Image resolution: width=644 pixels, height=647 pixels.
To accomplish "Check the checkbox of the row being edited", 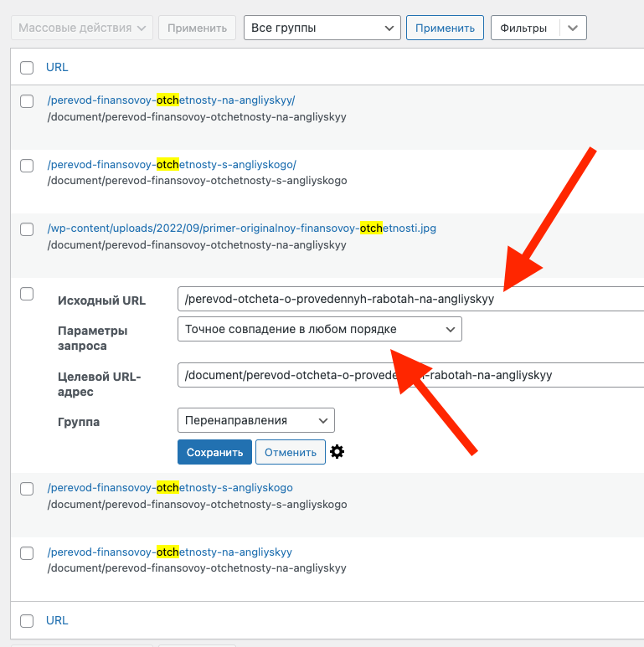I will [x=27, y=294].
